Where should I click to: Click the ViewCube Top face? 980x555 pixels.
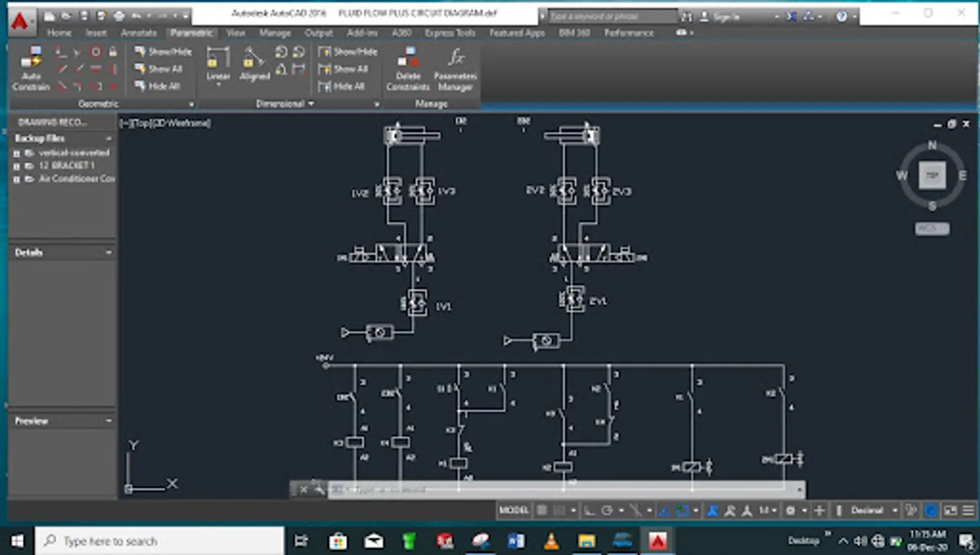click(x=932, y=175)
